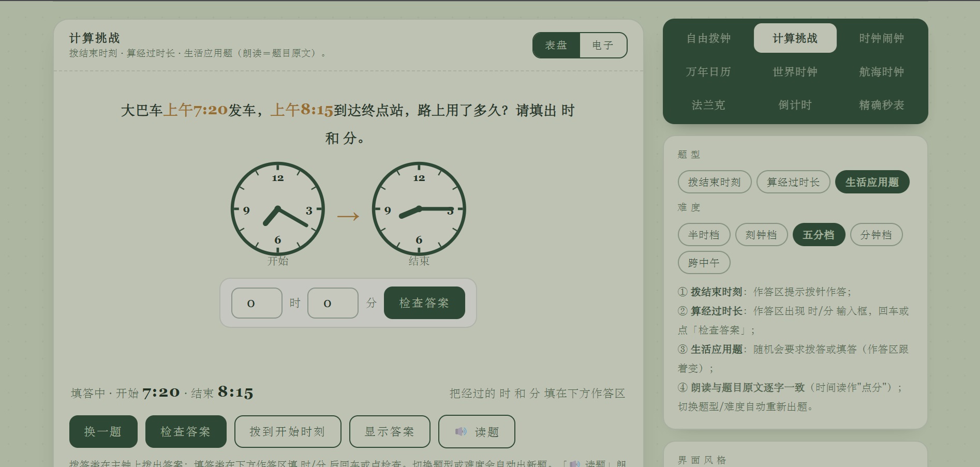Set difficulty to 跨中午

[x=704, y=263]
